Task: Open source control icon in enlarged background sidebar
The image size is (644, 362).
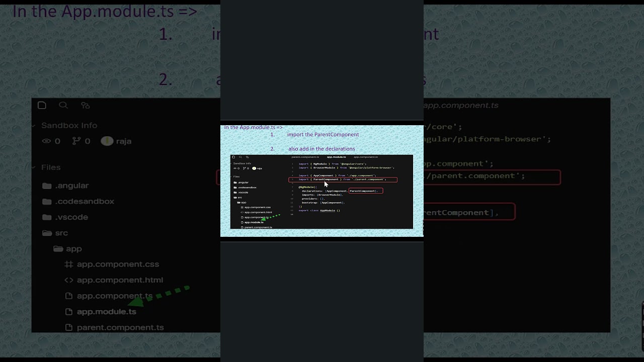Action: pyautogui.click(x=86, y=105)
